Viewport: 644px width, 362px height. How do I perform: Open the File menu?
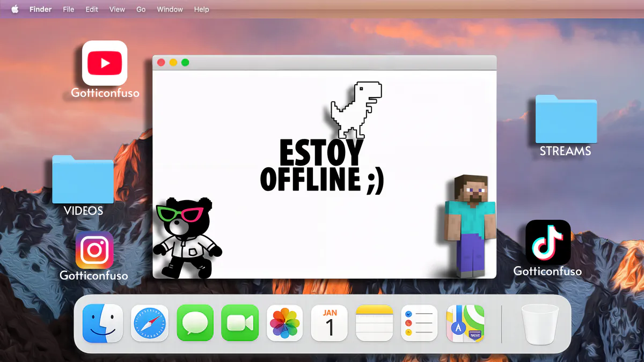coord(69,9)
